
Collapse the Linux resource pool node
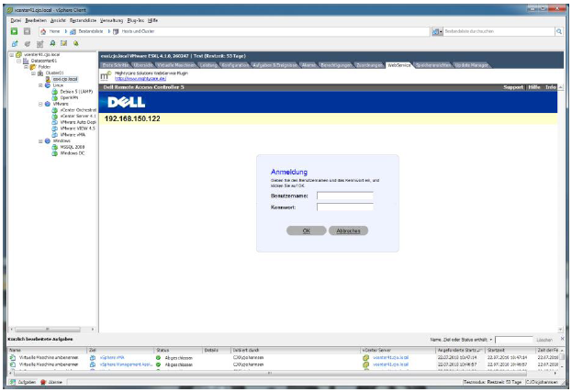(x=40, y=85)
